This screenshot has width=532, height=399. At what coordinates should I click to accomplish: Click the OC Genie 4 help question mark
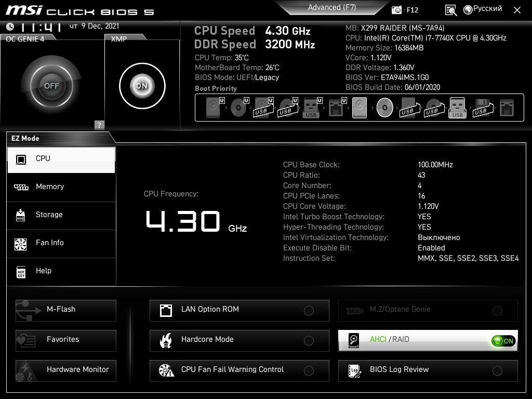tap(99, 125)
